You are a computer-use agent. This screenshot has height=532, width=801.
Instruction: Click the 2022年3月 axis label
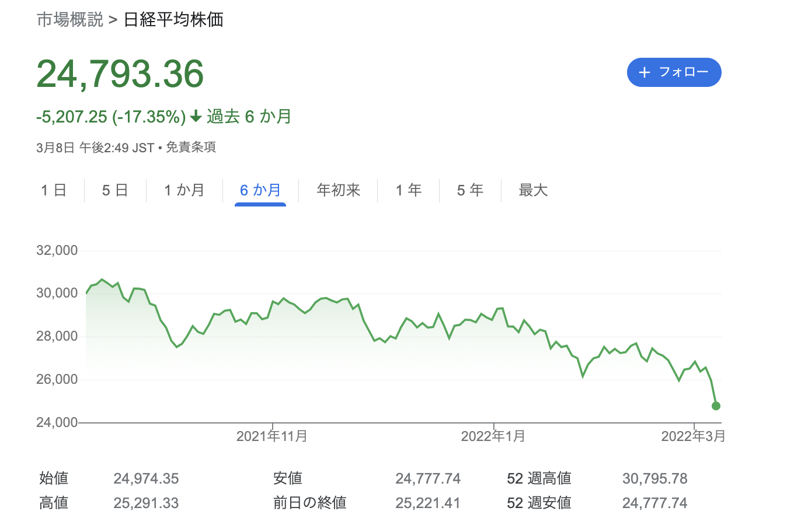coord(694,436)
